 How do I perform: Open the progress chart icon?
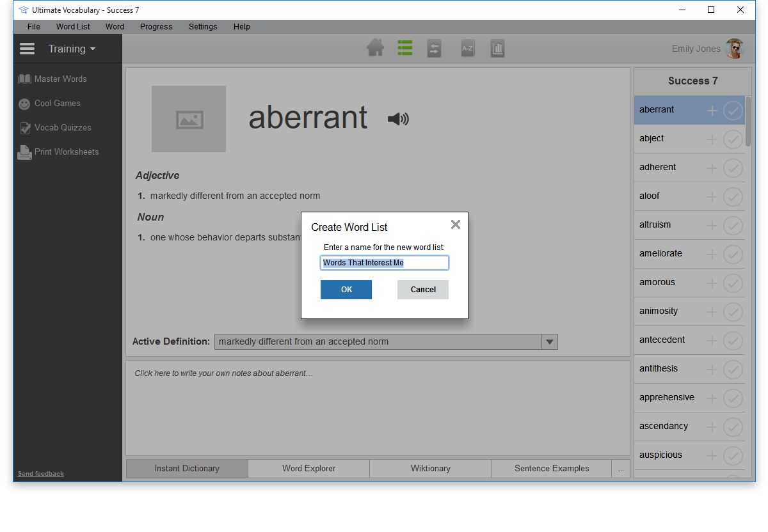[x=497, y=49]
